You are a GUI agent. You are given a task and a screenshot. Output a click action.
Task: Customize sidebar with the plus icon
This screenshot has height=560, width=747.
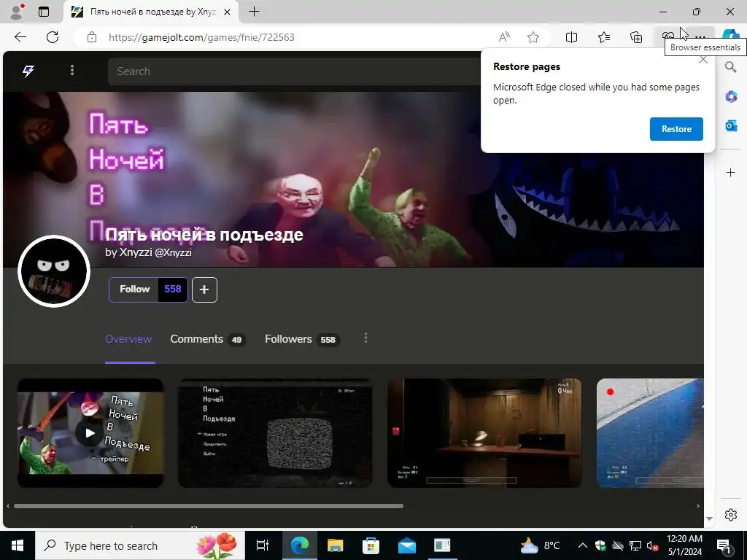coord(731,172)
